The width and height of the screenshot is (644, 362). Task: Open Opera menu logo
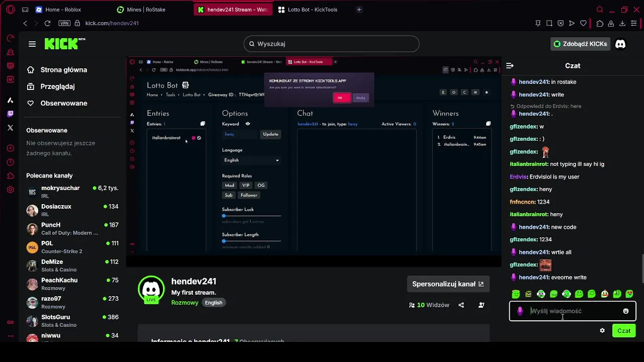pyautogui.click(x=11, y=10)
